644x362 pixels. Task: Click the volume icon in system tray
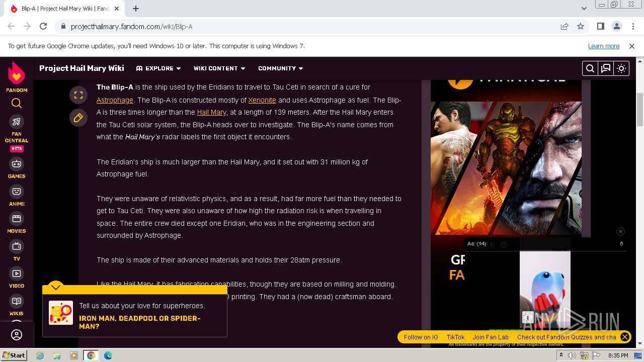point(572,355)
